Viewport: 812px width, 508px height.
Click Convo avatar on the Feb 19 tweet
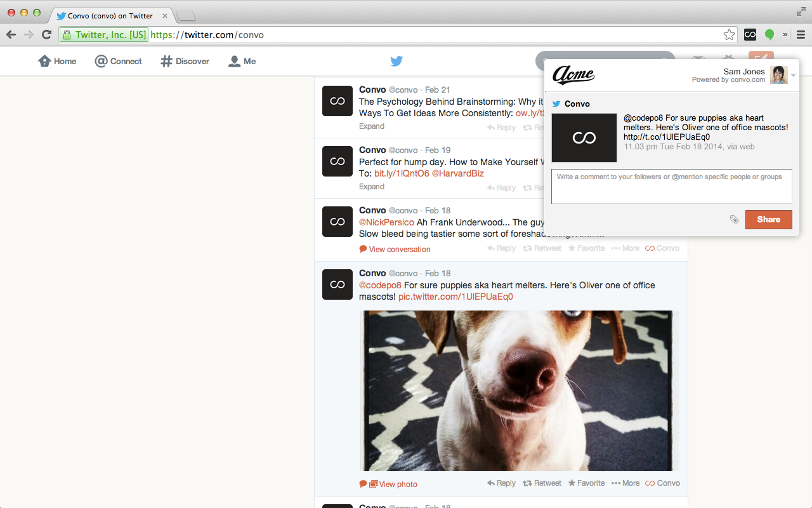click(337, 161)
